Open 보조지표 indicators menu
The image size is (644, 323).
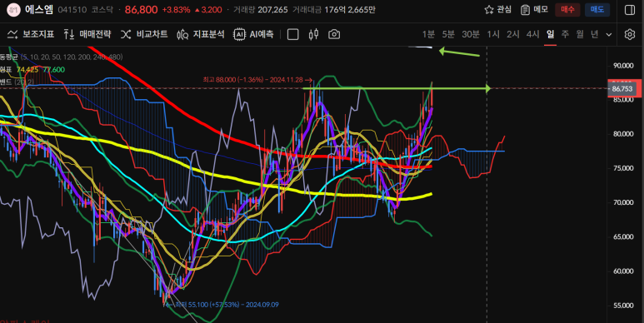pos(31,34)
